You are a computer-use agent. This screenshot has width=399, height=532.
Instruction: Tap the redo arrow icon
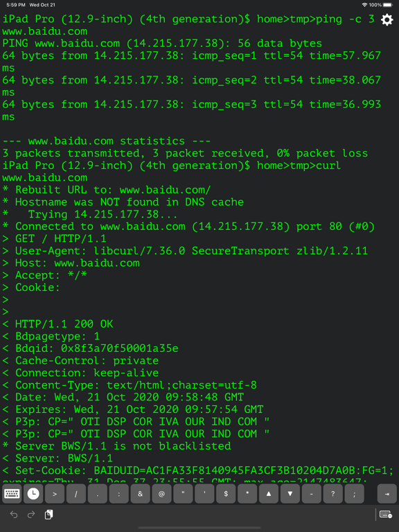pos(31,515)
